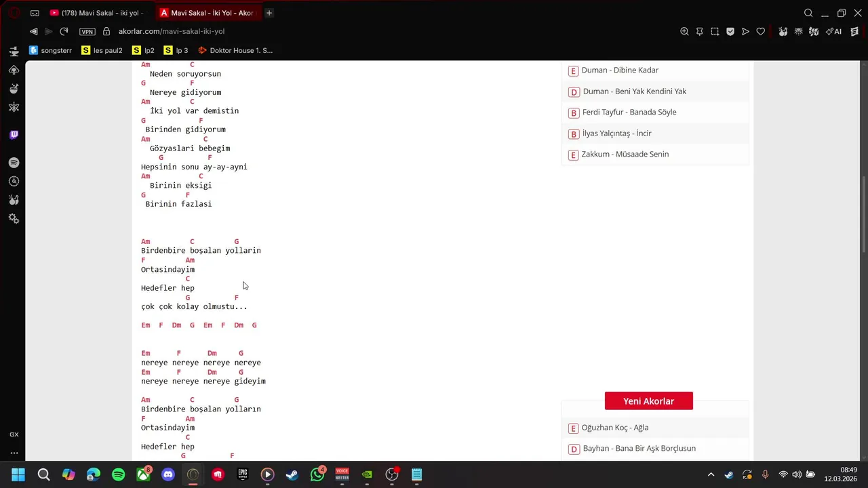868x488 pixels.
Task: Click lyric 'nereye nereye nereye gideyim'
Action: (203, 382)
